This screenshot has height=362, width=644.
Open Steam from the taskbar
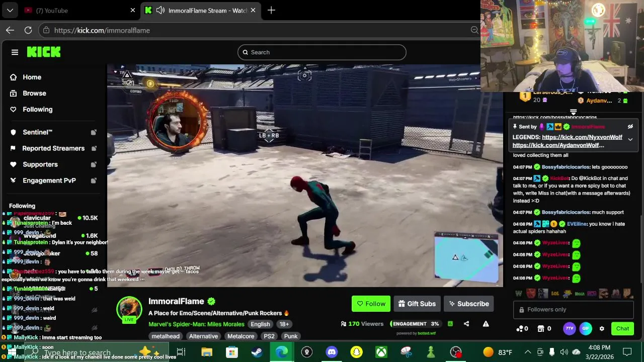[257, 352]
